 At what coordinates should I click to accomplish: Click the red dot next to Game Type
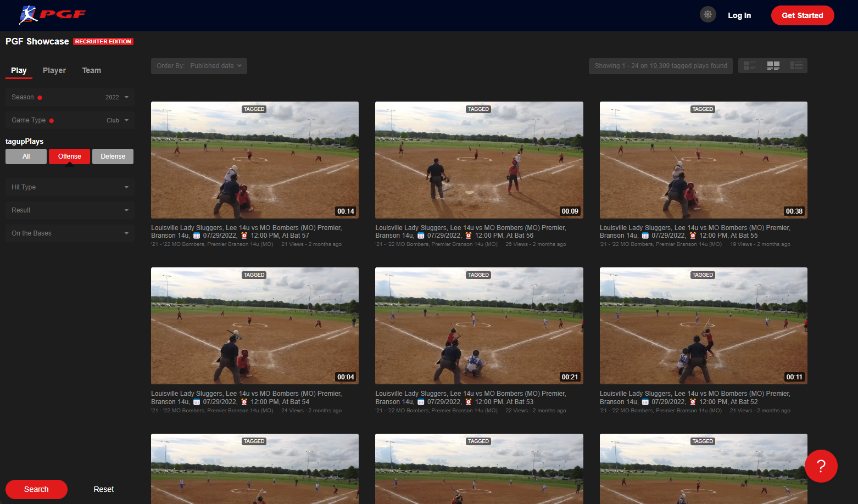tap(52, 120)
